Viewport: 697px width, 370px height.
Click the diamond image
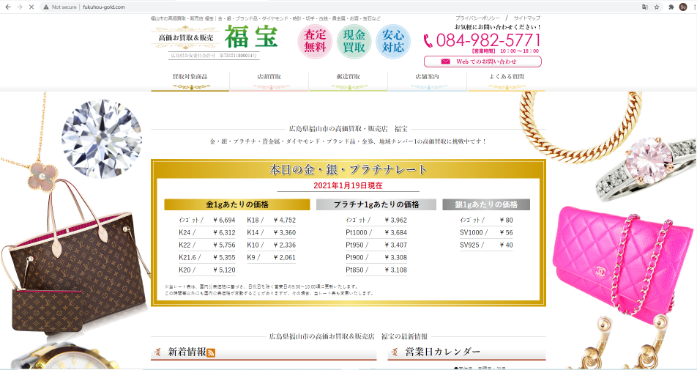click(x=102, y=139)
